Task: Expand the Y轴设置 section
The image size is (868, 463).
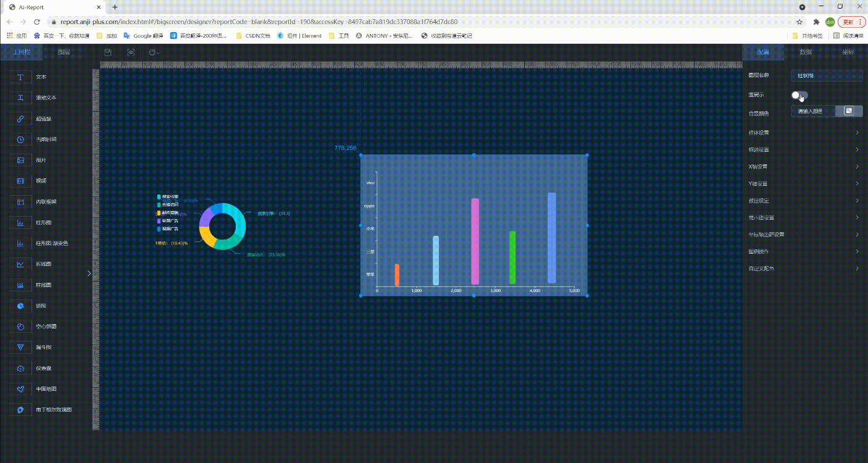Action: tap(803, 184)
